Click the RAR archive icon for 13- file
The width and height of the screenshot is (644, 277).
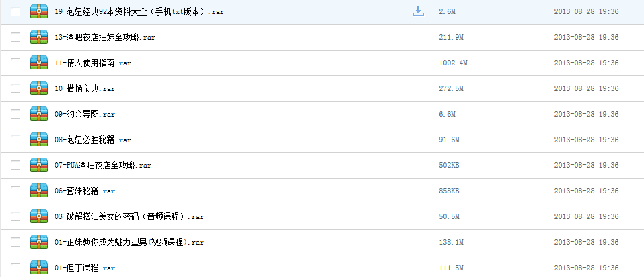(39, 37)
